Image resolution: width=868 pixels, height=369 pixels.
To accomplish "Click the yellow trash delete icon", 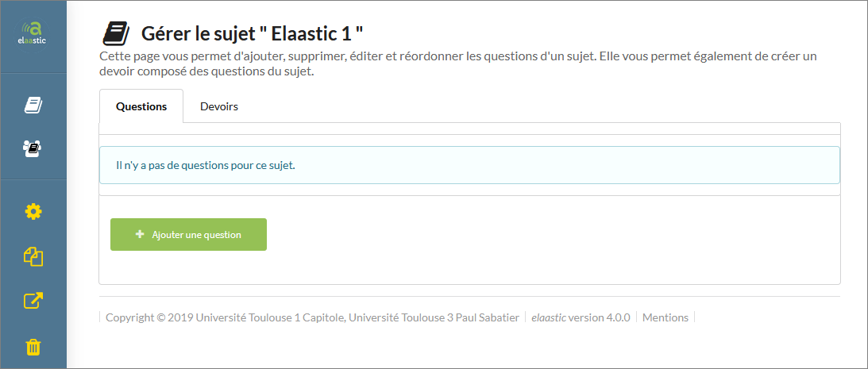I will tap(33, 347).
